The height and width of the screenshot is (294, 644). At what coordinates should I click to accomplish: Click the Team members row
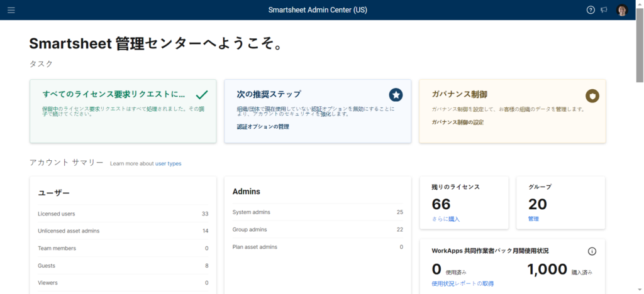[123, 248]
